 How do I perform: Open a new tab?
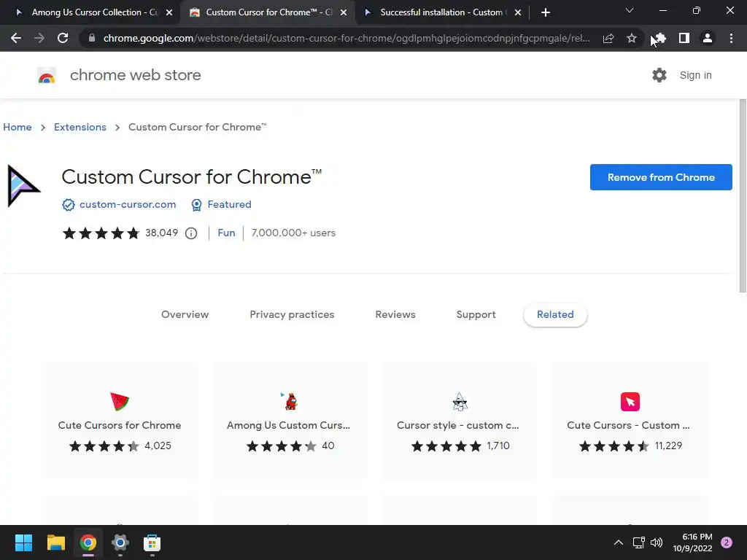[x=546, y=12]
